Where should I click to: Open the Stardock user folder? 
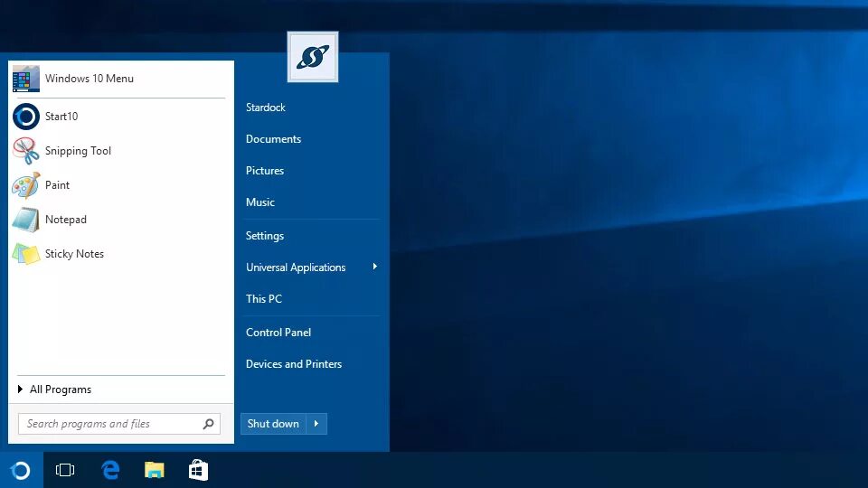266,108
